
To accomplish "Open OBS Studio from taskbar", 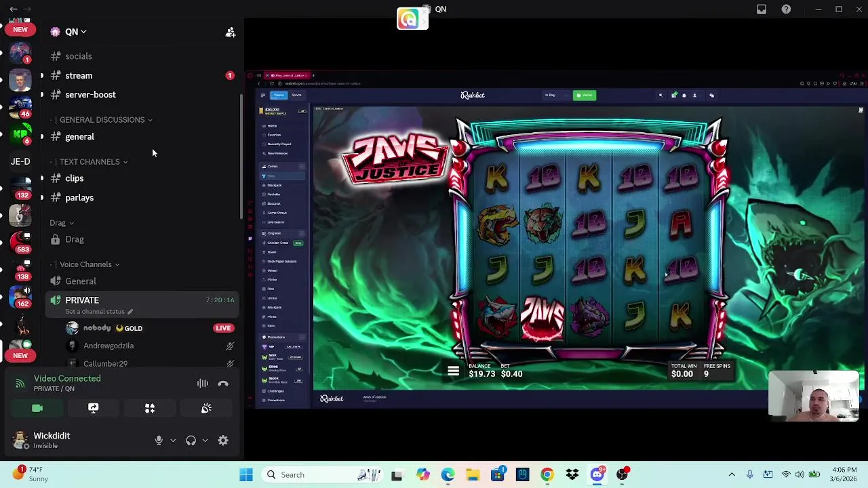I will tap(623, 474).
